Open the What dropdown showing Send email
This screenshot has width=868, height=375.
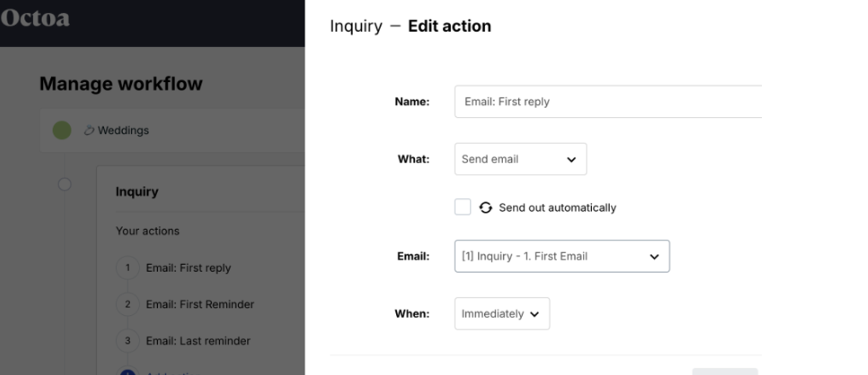pyautogui.click(x=520, y=159)
